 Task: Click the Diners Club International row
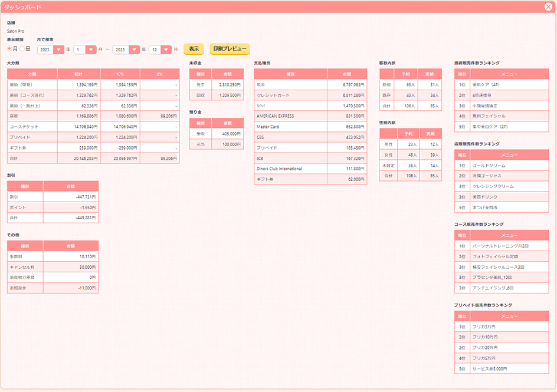[310, 169]
